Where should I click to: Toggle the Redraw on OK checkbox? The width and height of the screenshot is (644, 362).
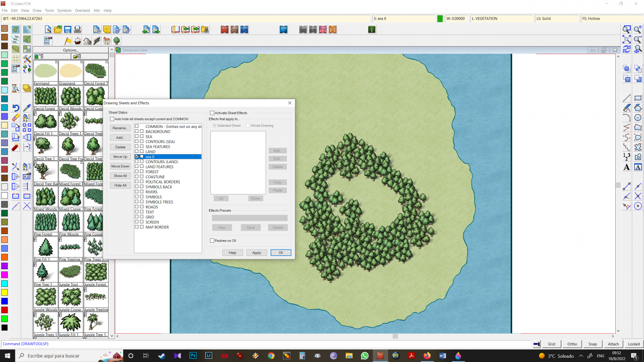[212, 240]
